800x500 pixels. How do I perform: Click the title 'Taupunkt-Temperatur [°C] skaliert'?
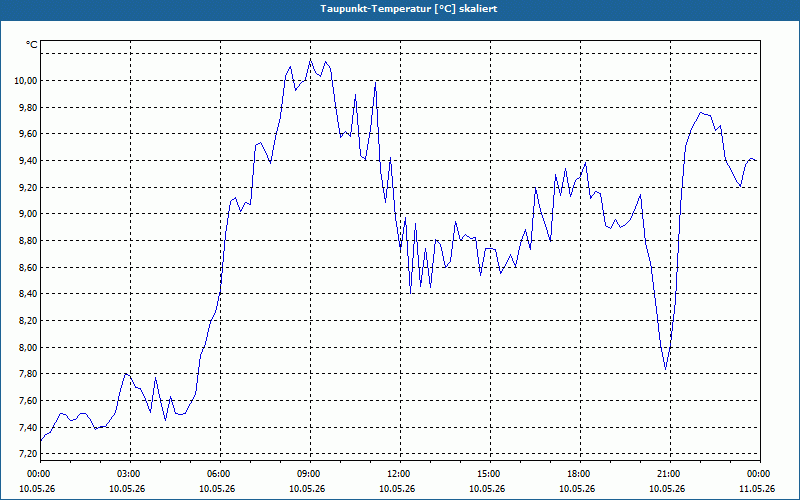click(x=409, y=9)
